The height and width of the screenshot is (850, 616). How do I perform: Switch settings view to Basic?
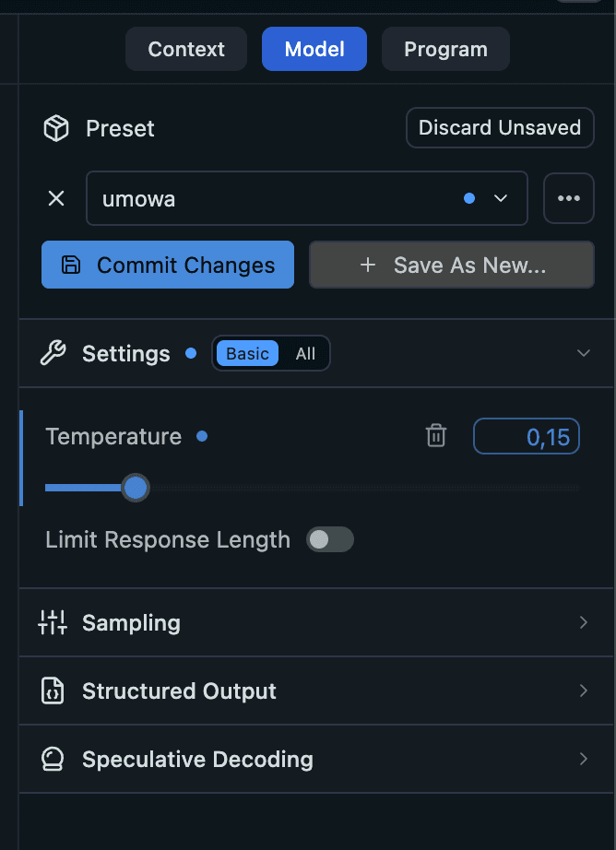247,353
